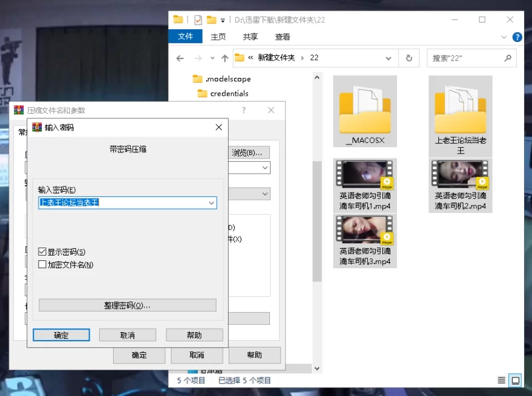Click the 整理密码(O)... button
The width and height of the screenshot is (532, 396).
[x=128, y=305]
